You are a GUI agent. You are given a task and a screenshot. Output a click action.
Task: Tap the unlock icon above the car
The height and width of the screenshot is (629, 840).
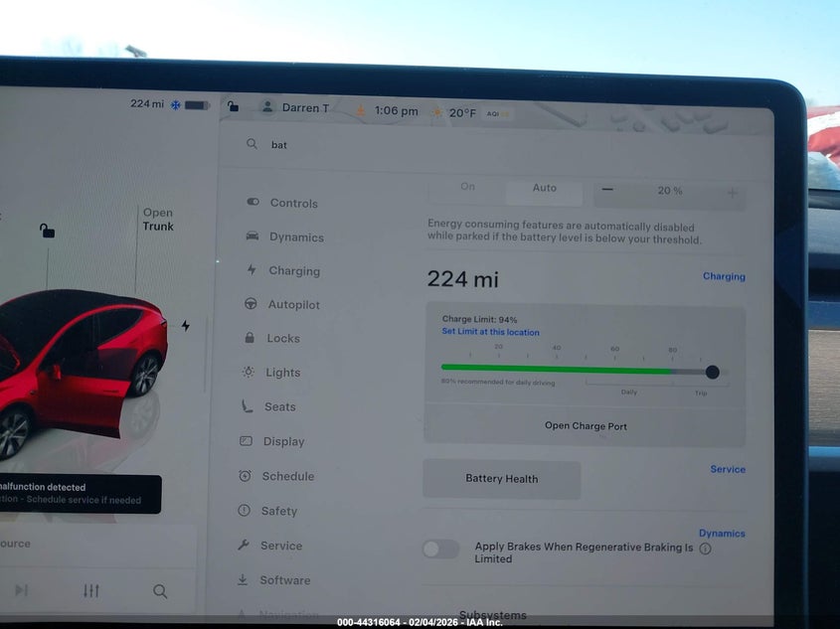[x=47, y=232]
